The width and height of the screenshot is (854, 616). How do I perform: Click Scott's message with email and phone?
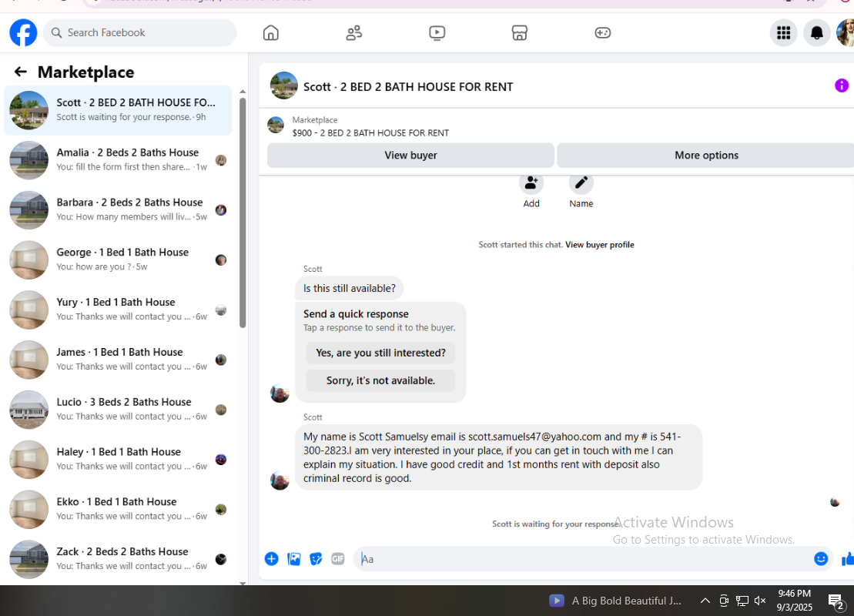[x=498, y=457]
